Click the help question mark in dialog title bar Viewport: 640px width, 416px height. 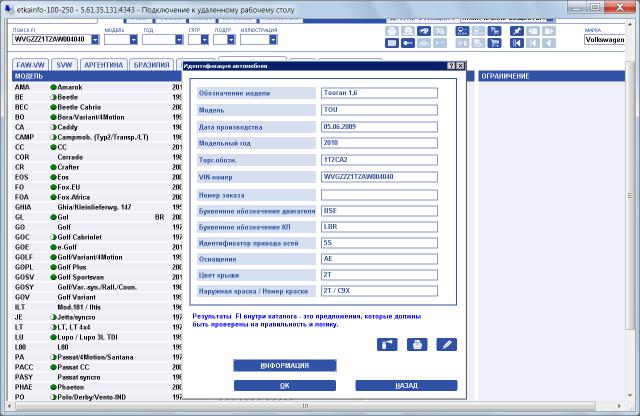[451, 66]
